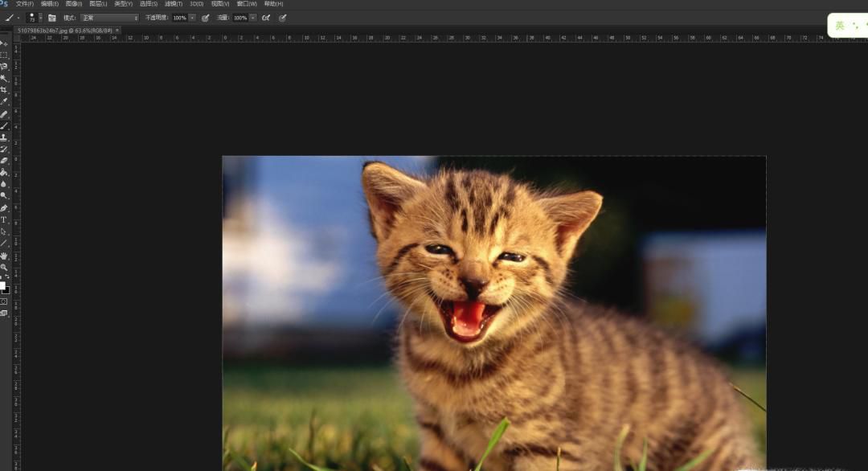The image size is (868, 471).
Task: Enable airbrush mode in options bar
Action: [x=265, y=18]
